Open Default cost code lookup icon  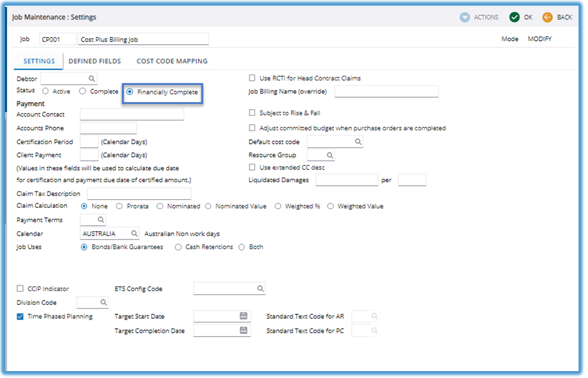pyautogui.click(x=358, y=142)
